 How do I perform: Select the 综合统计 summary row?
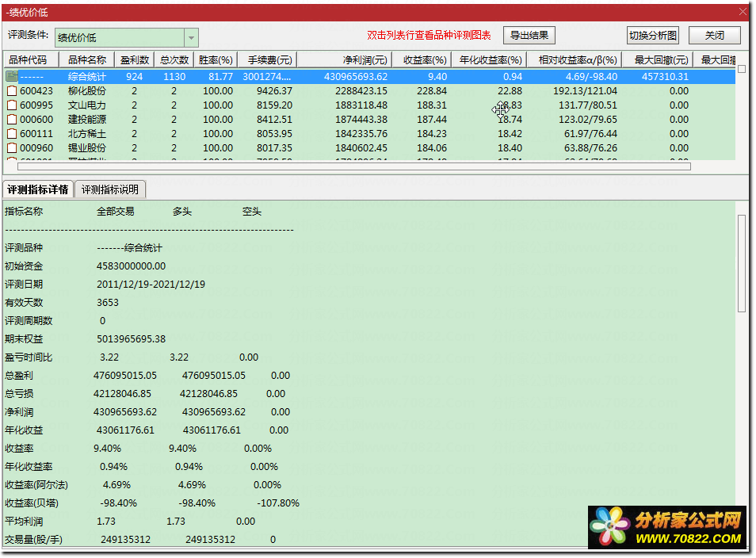(370, 76)
